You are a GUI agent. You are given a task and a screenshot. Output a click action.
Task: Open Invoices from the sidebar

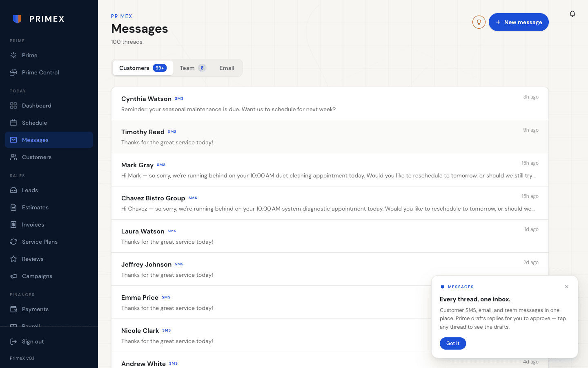click(x=49, y=224)
